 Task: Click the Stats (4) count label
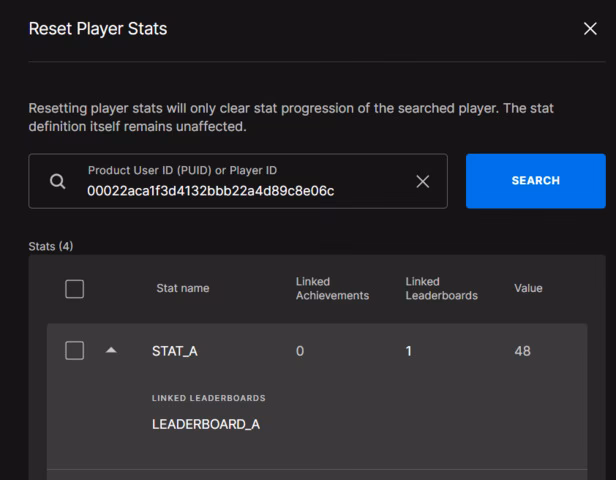coord(51,246)
